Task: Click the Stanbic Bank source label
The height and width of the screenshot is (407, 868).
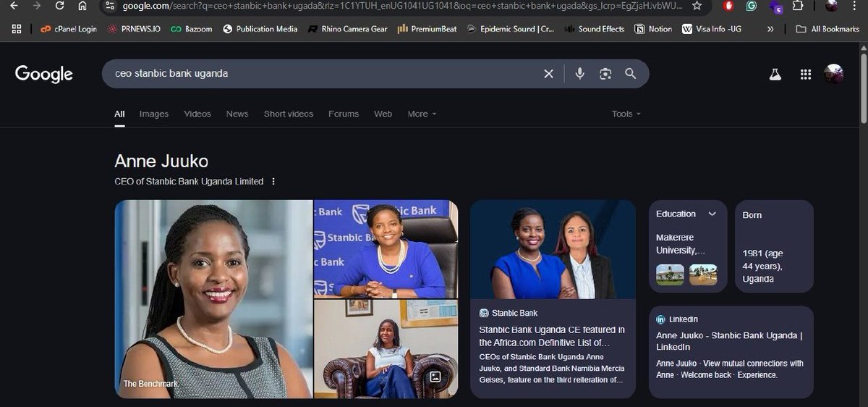Action: (x=508, y=313)
